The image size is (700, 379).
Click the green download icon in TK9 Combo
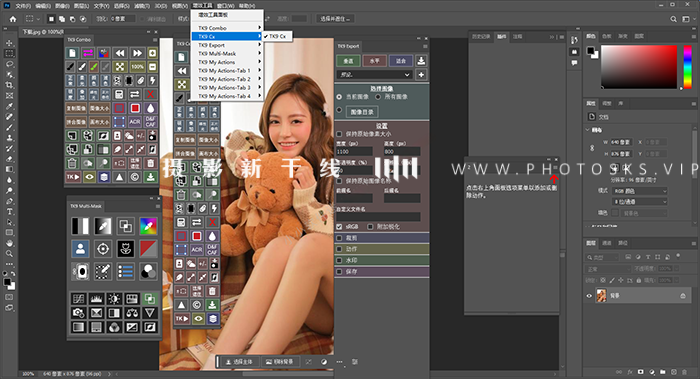coord(151,177)
